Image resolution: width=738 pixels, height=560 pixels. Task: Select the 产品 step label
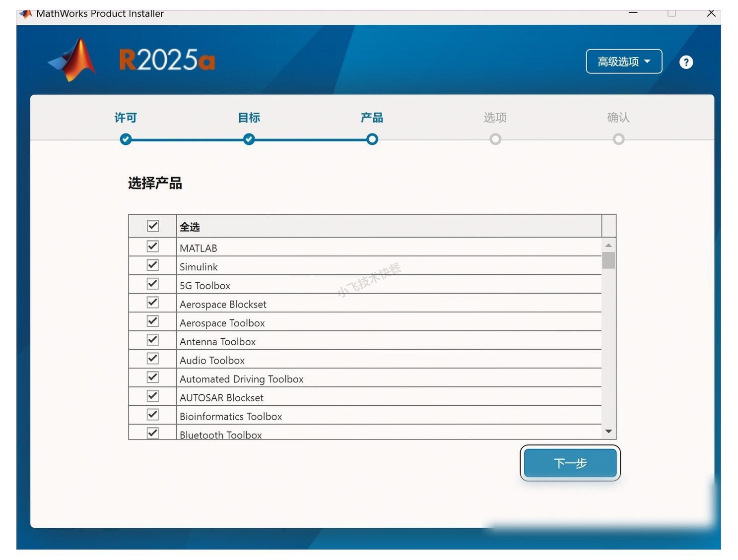372,118
